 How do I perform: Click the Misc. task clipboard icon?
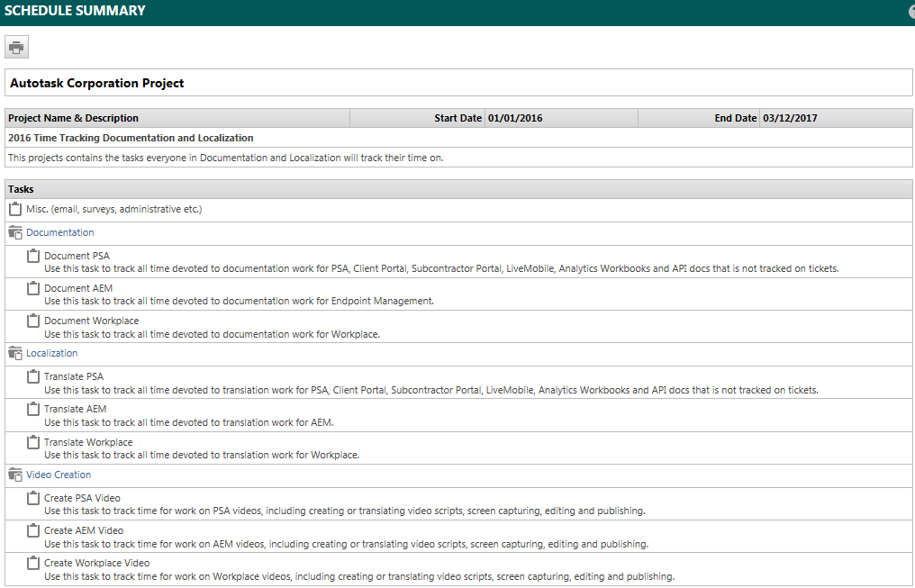click(15, 209)
